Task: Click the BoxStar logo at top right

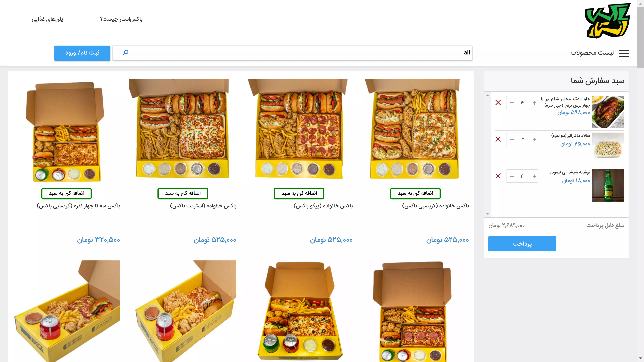Action: tap(607, 21)
